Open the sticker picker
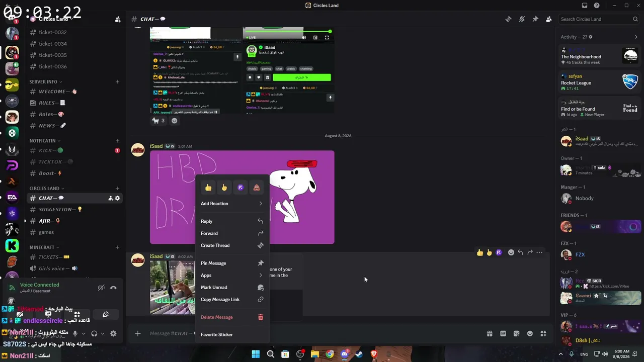The width and height of the screenshot is (644, 362). tap(516, 333)
